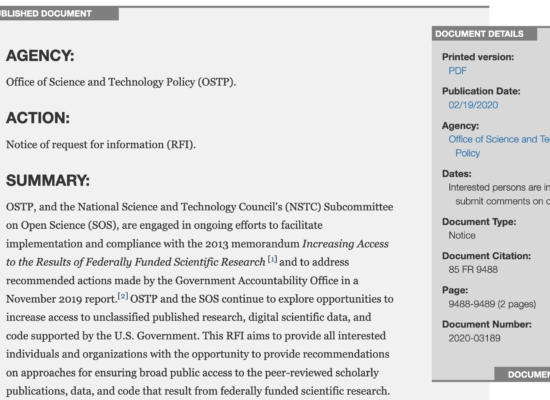
Task: Click the text 'Notice of request for information (RFI).'
Action: point(101,145)
